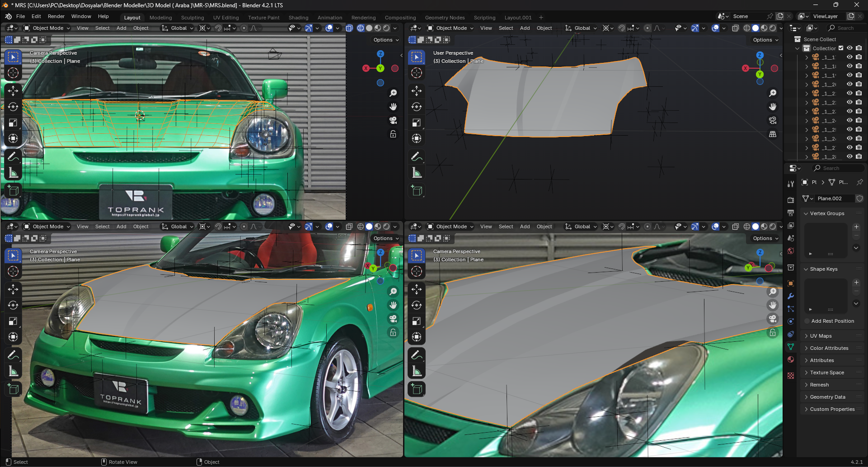Screen dimensions: 868x467
Task: Open the Modifiers wrench tab in Properties
Action: coord(791,296)
